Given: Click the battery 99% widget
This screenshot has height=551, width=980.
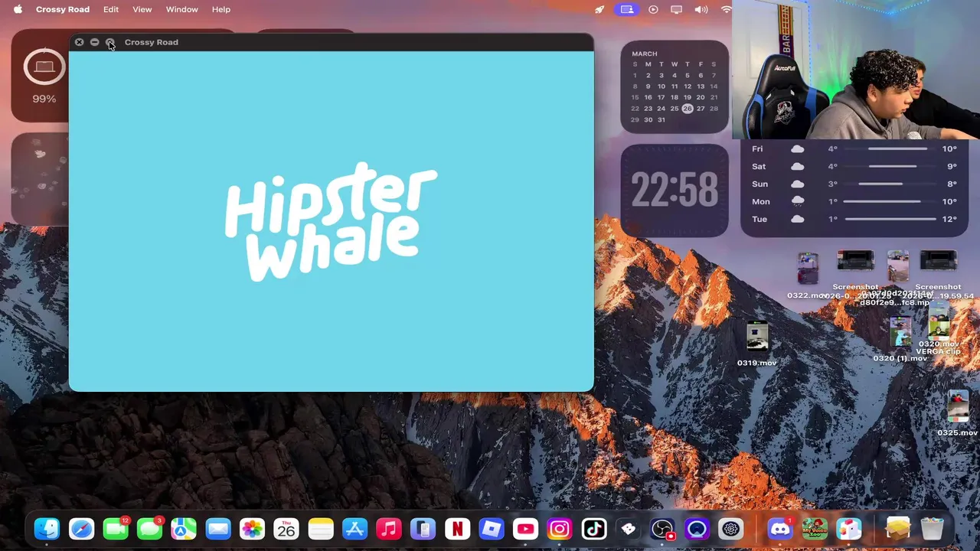Looking at the screenshot, I should (44, 76).
